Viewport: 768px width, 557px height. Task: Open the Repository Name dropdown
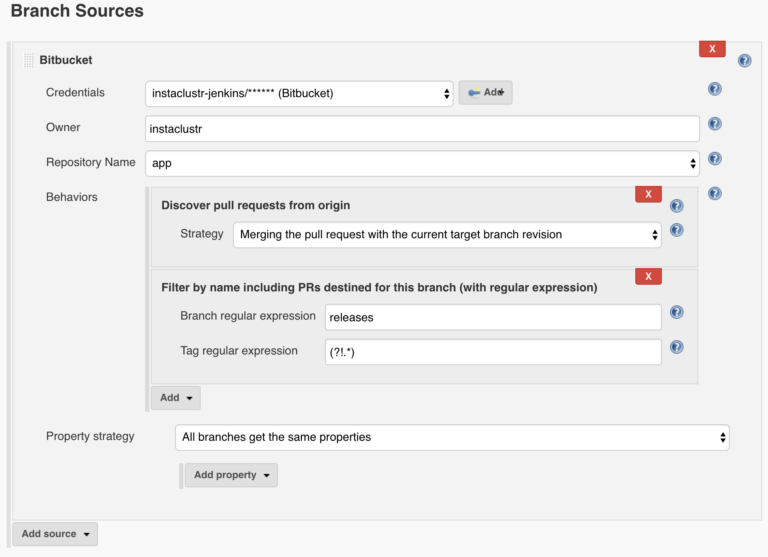(422, 164)
